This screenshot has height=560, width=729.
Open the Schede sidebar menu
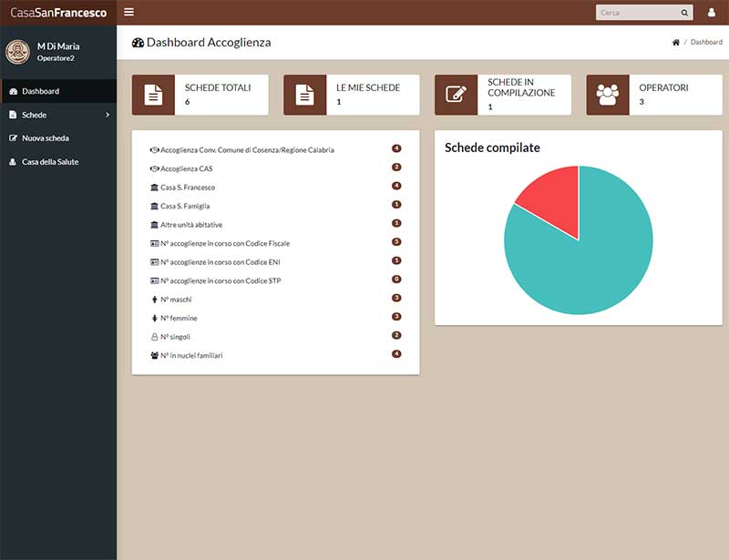(x=58, y=115)
